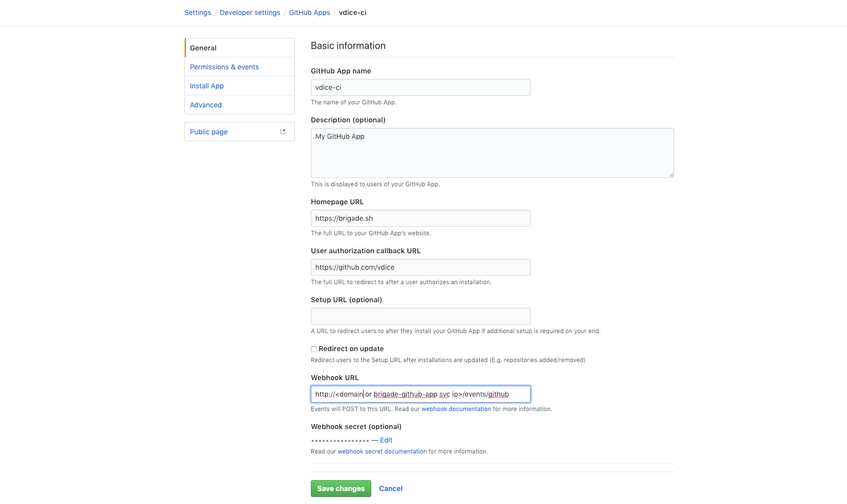The width and height of the screenshot is (847, 504).
Task: Go to the Advanced settings tab
Action: click(205, 105)
